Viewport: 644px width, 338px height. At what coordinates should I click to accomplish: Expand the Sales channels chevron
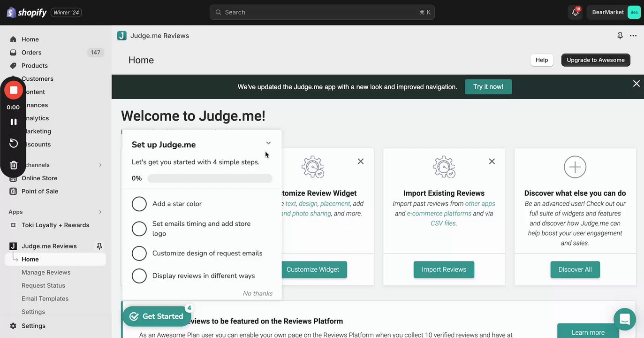[100, 165]
